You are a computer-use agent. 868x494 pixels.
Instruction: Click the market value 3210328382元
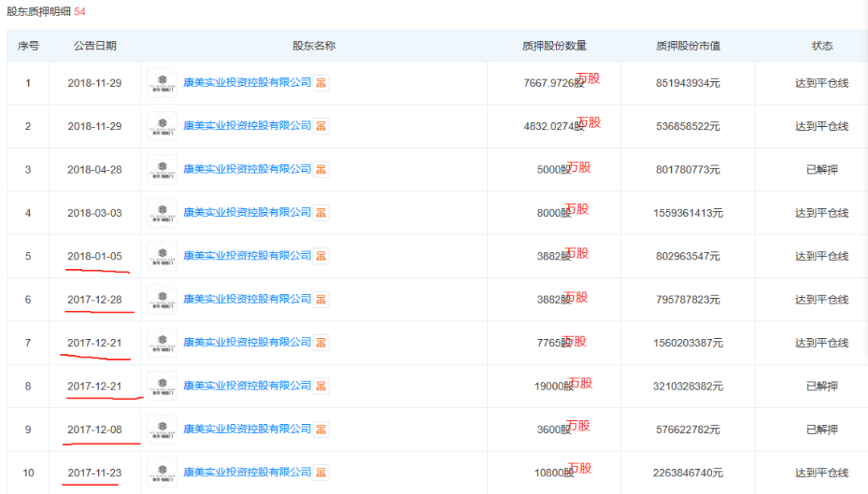point(688,386)
